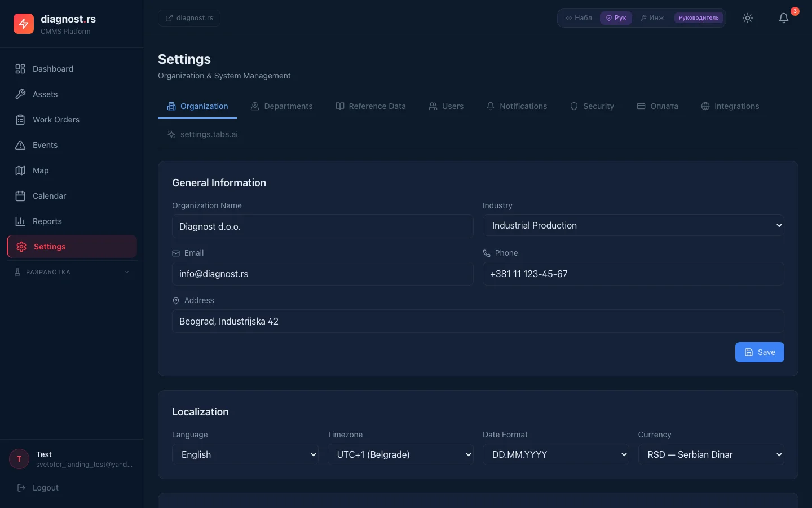Click the Address input field
This screenshot has width=812, height=508.
point(478,321)
